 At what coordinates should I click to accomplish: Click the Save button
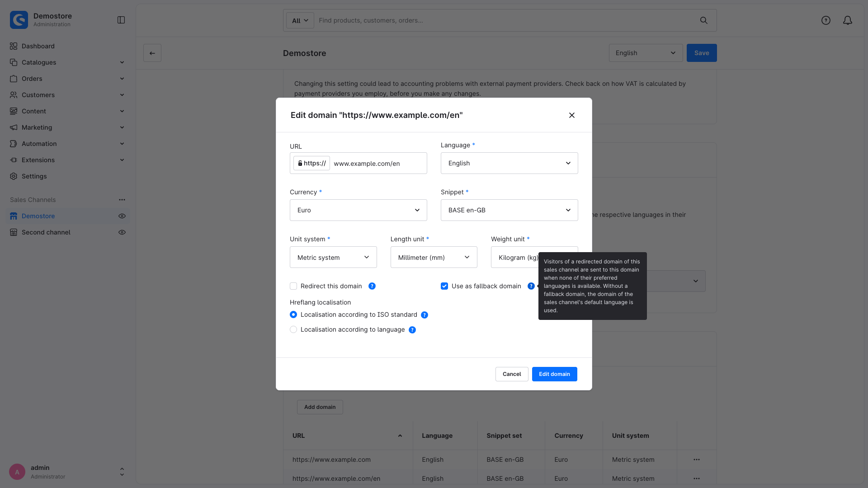tap(702, 53)
